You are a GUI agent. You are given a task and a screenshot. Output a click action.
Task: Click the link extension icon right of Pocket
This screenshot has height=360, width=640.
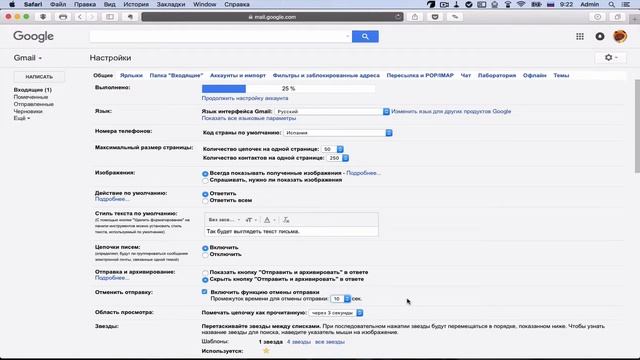click(x=455, y=17)
